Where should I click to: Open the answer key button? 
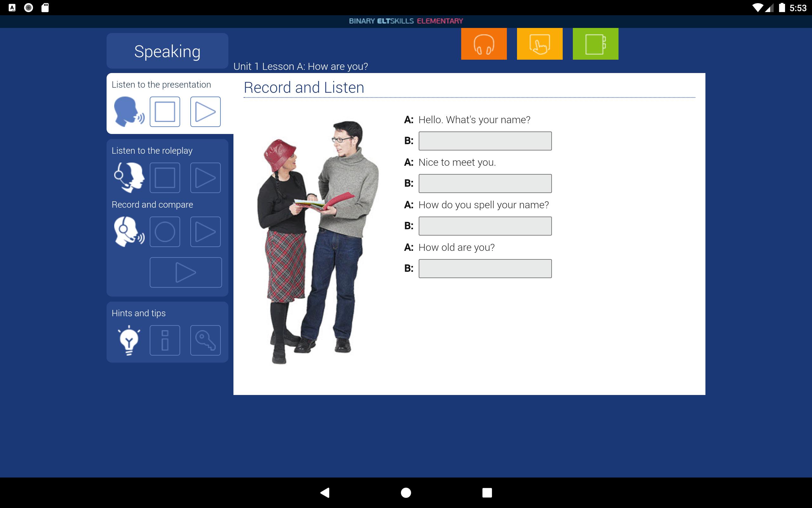pyautogui.click(x=205, y=340)
